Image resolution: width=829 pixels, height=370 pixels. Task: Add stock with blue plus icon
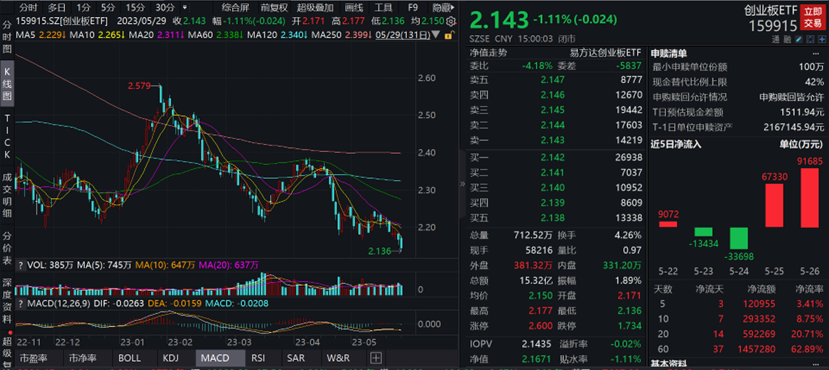822,39
